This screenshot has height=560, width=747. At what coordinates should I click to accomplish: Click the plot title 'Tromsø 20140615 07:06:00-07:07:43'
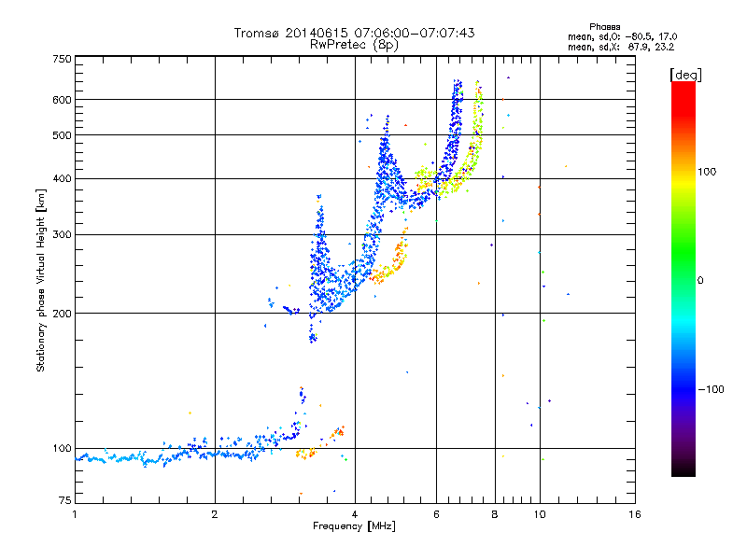click(x=354, y=33)
